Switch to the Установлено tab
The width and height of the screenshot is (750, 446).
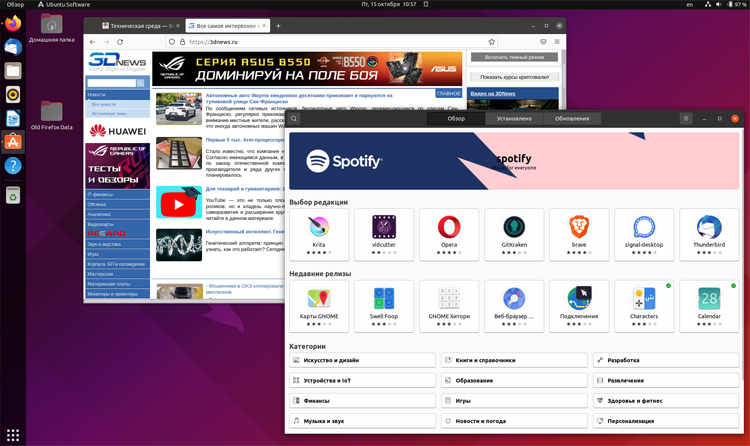[514, 118]
